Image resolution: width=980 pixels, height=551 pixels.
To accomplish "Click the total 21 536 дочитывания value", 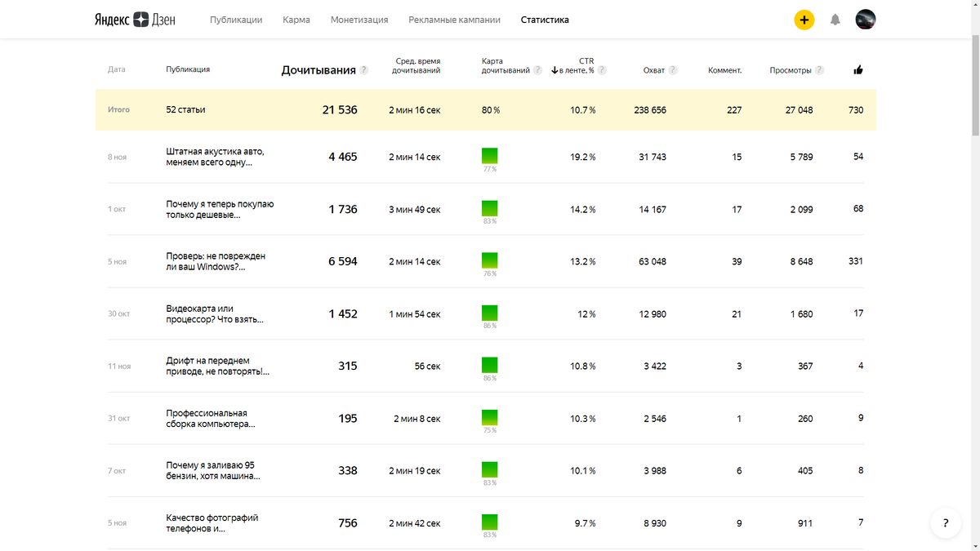I will (x=340, y=109).
